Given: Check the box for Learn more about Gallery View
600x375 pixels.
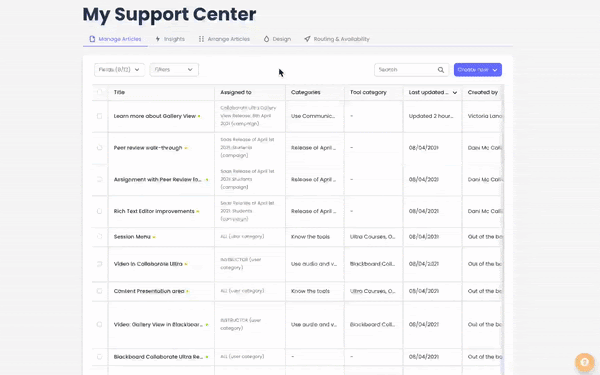Looking at the screenshot, I should point(99,116).
